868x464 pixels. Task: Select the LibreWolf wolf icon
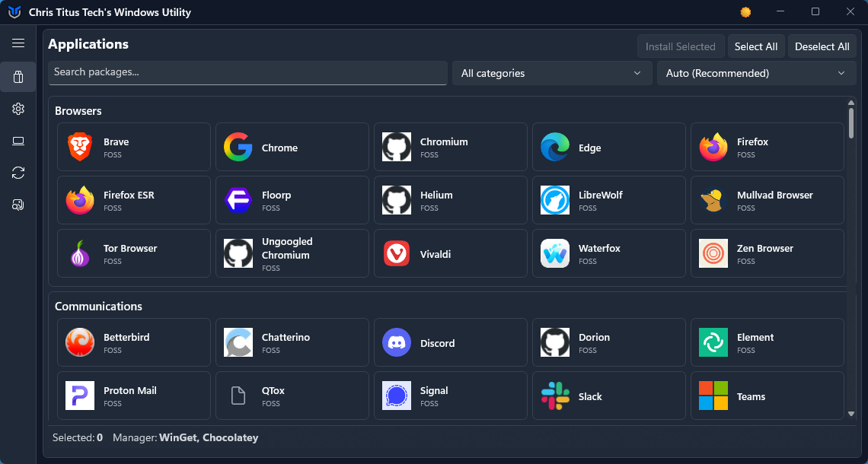[x=554, y=200]
